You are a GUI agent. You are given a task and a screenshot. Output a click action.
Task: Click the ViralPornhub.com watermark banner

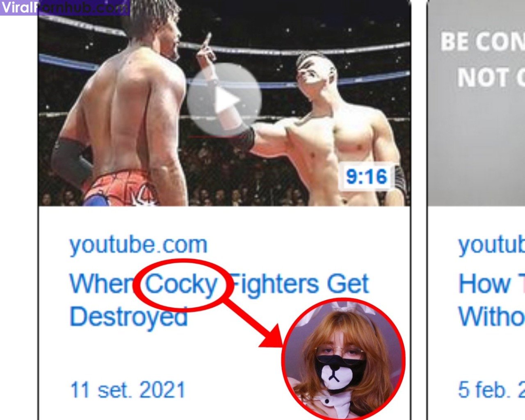coord(65,7)
